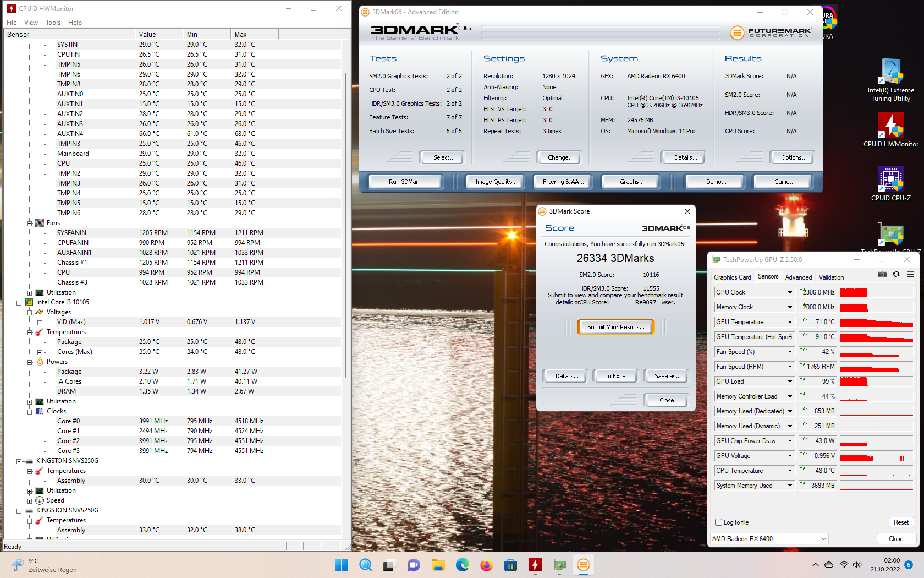Screen dimensions: 924x578
Task: Launch Firefox from the taskbar
Action: [x=486, y=565]
